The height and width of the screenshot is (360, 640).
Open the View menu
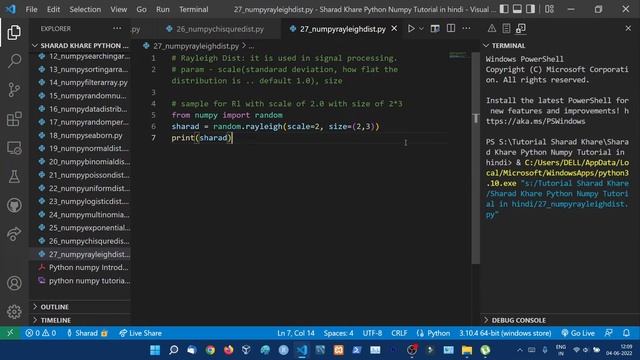click(x=118, y=9)
